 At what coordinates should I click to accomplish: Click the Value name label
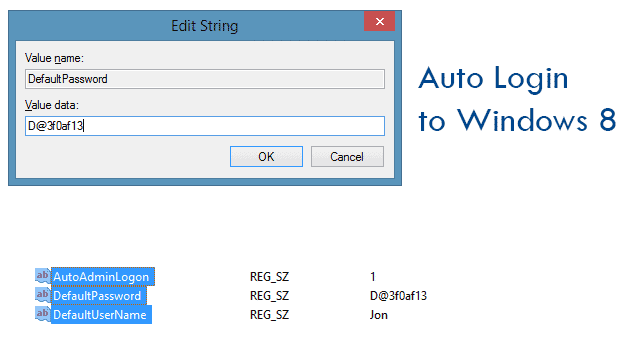(54, 58)
